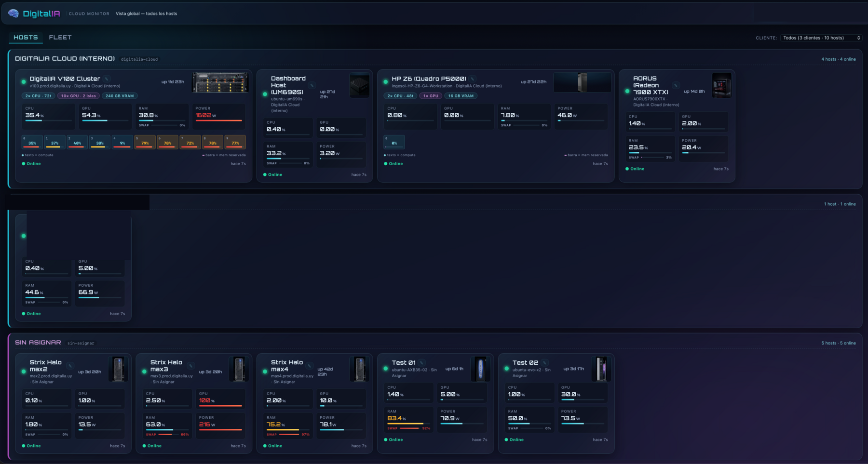This screenshot has width=868, height=464.
Task: Click the 'sin-asignar' slug label
Action: tap(81, 343)
